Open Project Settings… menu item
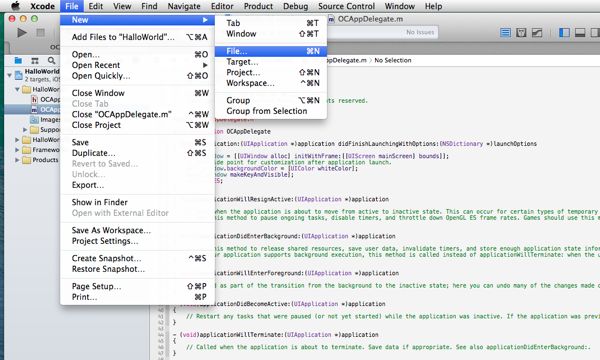This screenshot has width=600, height=360. [137, 241]
